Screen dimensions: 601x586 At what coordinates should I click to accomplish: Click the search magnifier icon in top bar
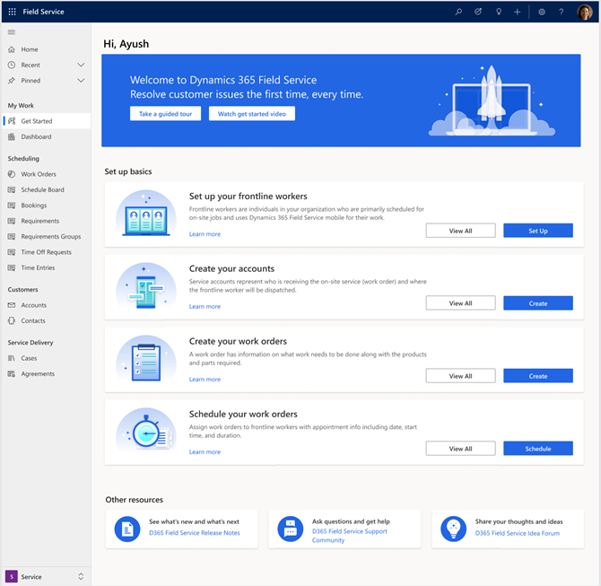pos(458,11)
